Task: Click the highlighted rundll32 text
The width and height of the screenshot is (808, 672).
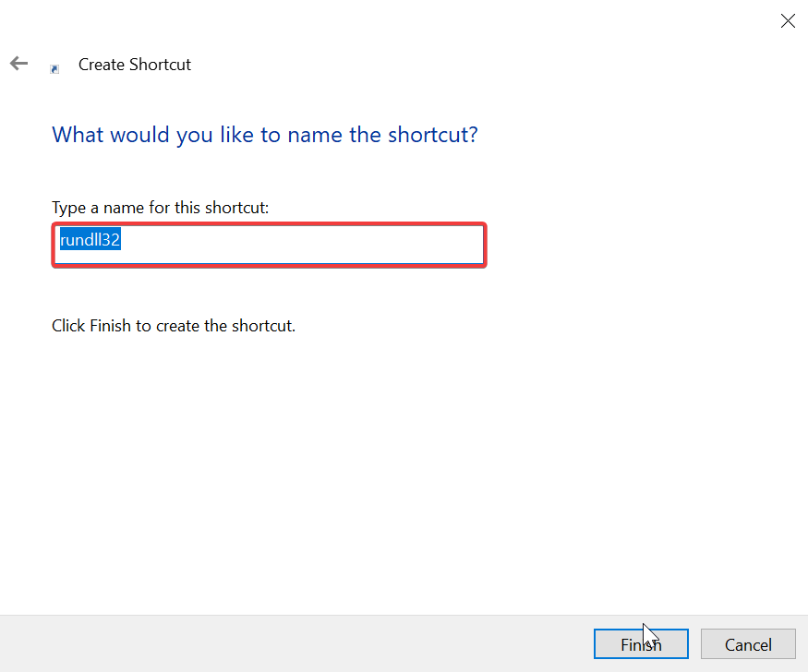Action: click(91, 241)
